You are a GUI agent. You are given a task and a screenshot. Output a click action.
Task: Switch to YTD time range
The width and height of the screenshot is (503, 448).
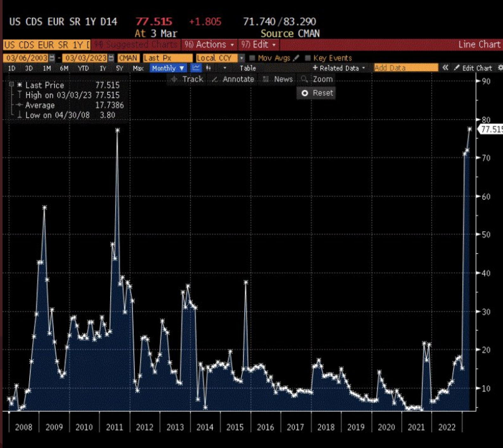click(x=83, y=68)
